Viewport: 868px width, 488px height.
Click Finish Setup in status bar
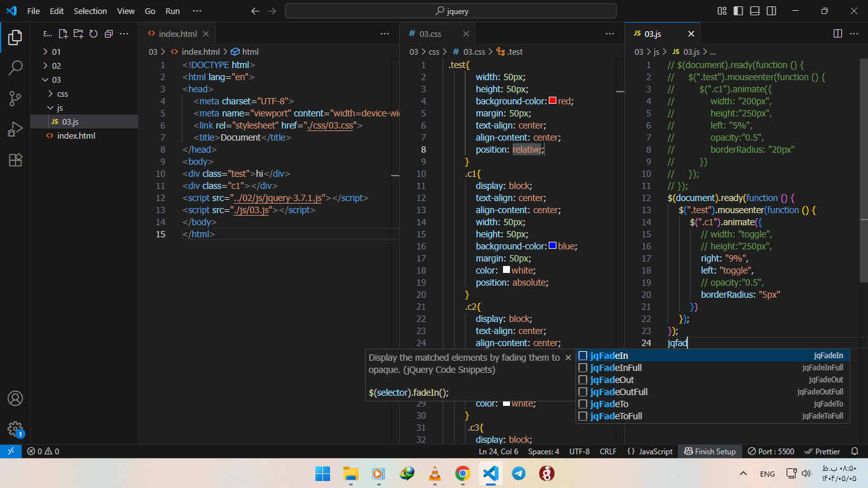[710, 451]
